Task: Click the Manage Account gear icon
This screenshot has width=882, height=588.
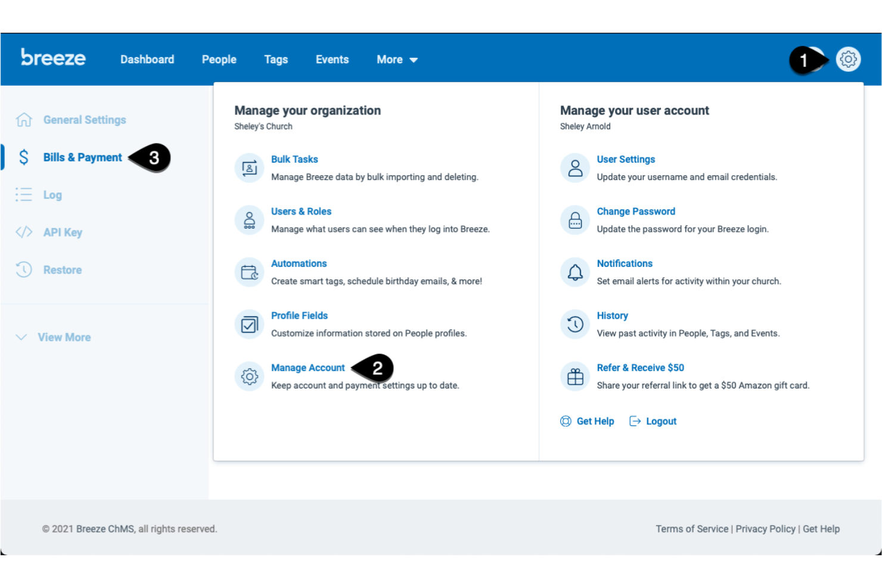Action: pos(249,376)
